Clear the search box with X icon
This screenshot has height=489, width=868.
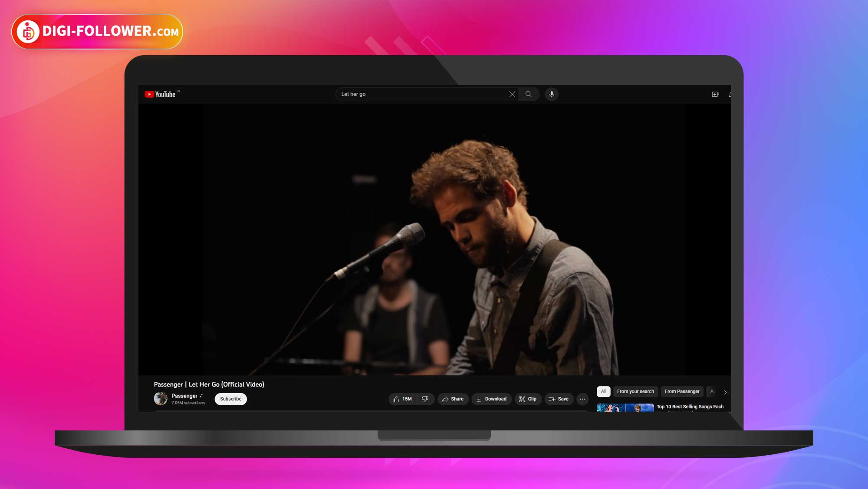(x=512, y=94)
